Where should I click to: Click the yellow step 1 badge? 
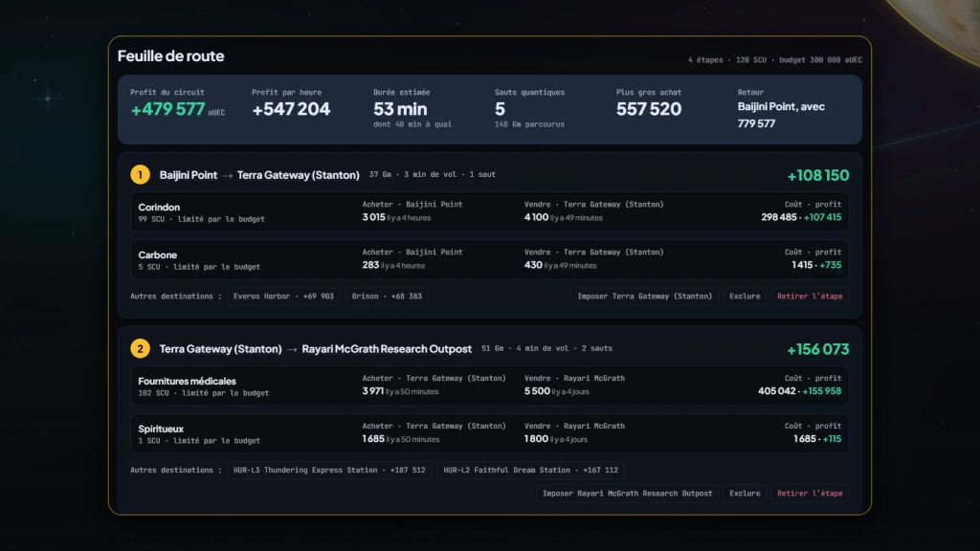[140, 174]
